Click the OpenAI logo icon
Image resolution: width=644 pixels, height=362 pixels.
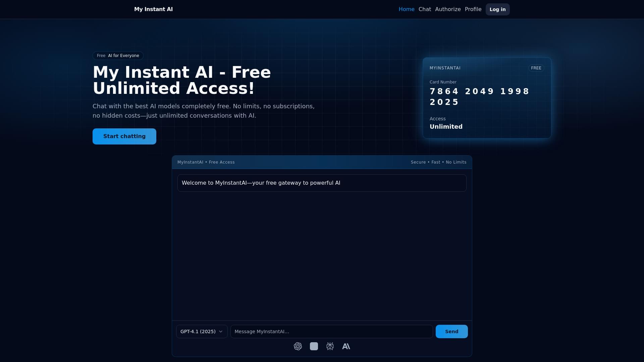tap(298, 346)
